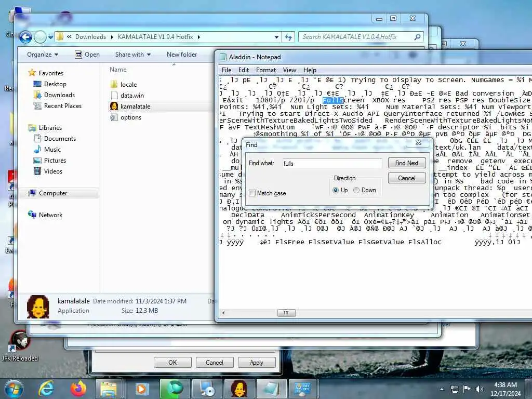Select Network in navigation pane
Screen dimensions: 532x399
[x=50, y=215]
